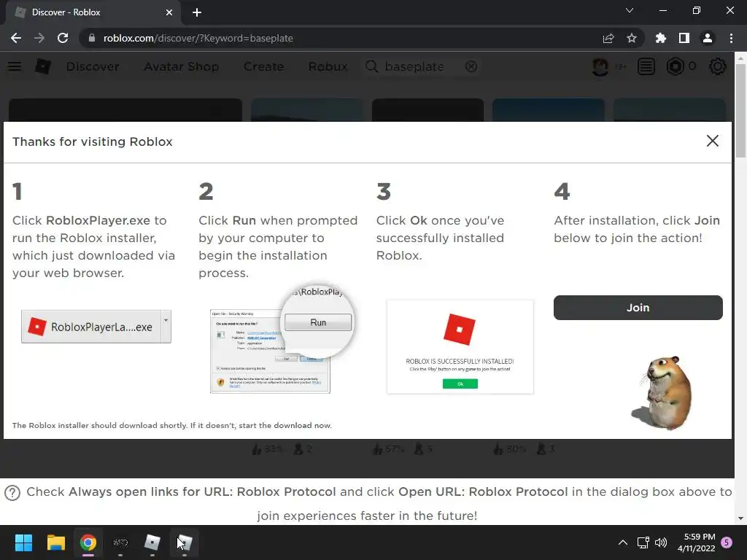Open the Create nav item
Image resolution: width=747 pixels, height=560 pixels.
point(263,66)
